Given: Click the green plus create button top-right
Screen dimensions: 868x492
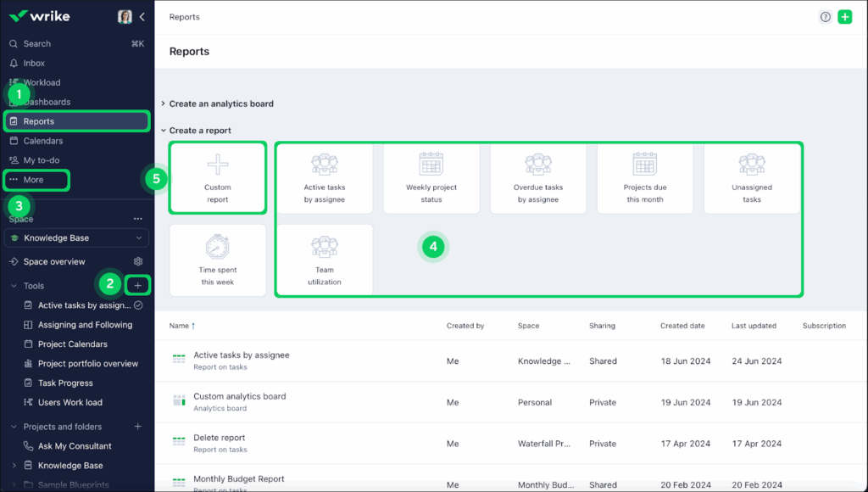Looking at the screenshot, I should click(x=844, y=17).
